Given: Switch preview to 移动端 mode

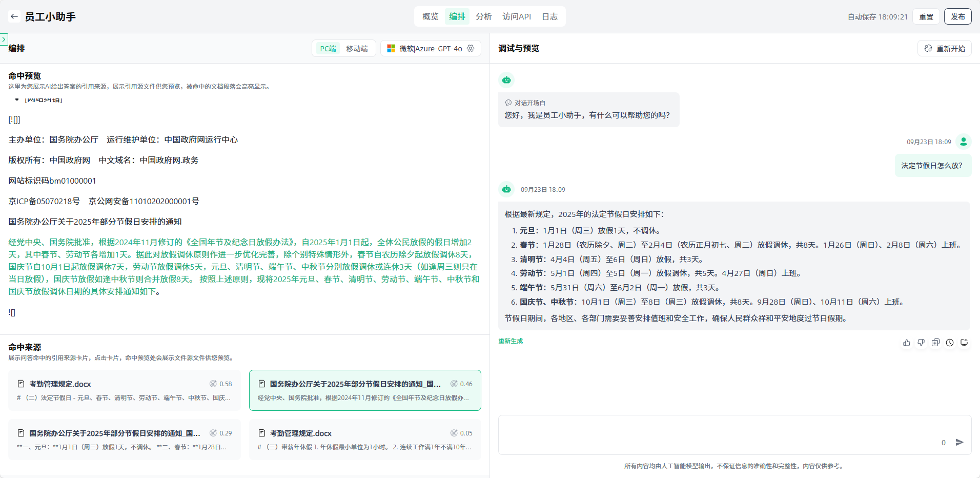Looking at the screenshot, I should pos(357,48).
